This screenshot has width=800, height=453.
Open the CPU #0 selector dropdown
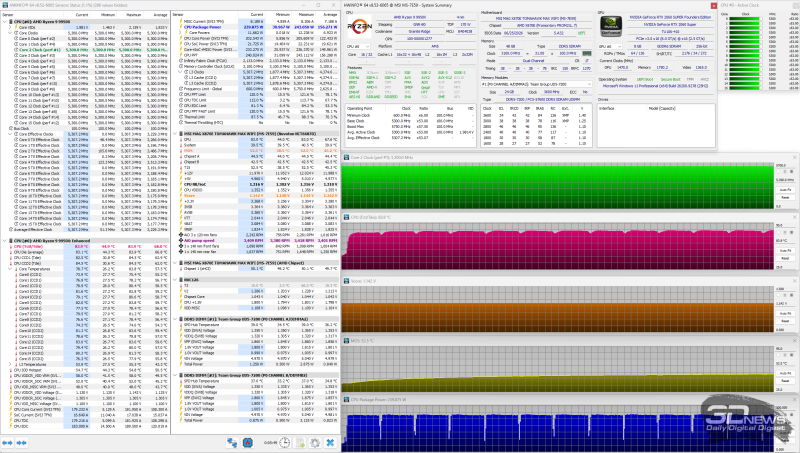358,46
